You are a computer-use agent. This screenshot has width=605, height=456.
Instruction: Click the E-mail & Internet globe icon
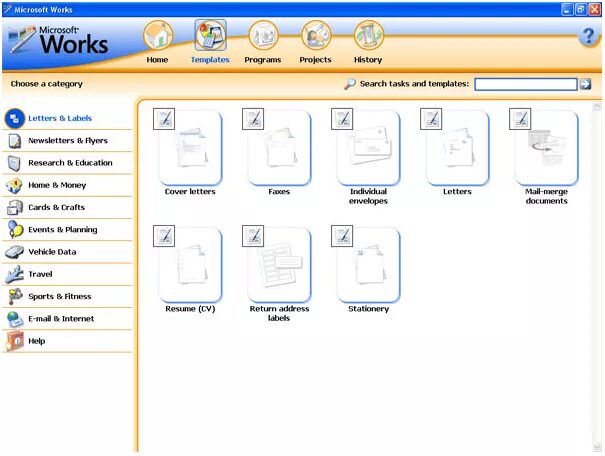[x=15, y=319]
